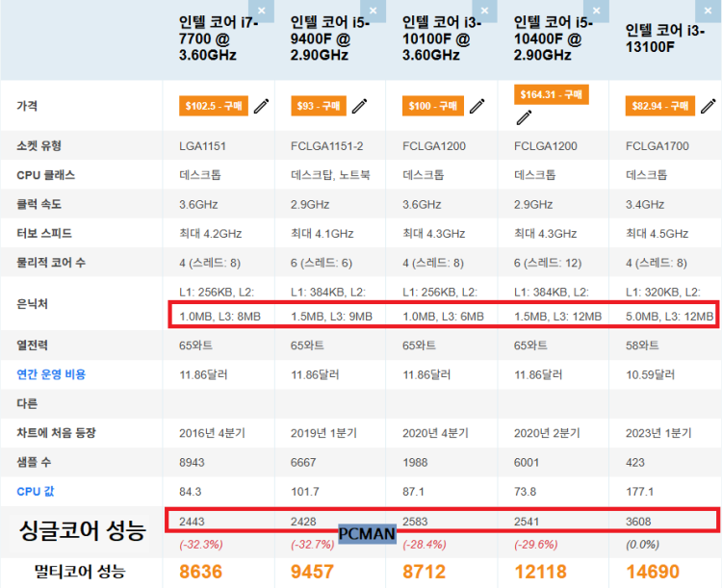The height and width of the screenshot is (588, 722).
Task: Click the 10.59달러 yearly cost value
Action: [650, 374]
